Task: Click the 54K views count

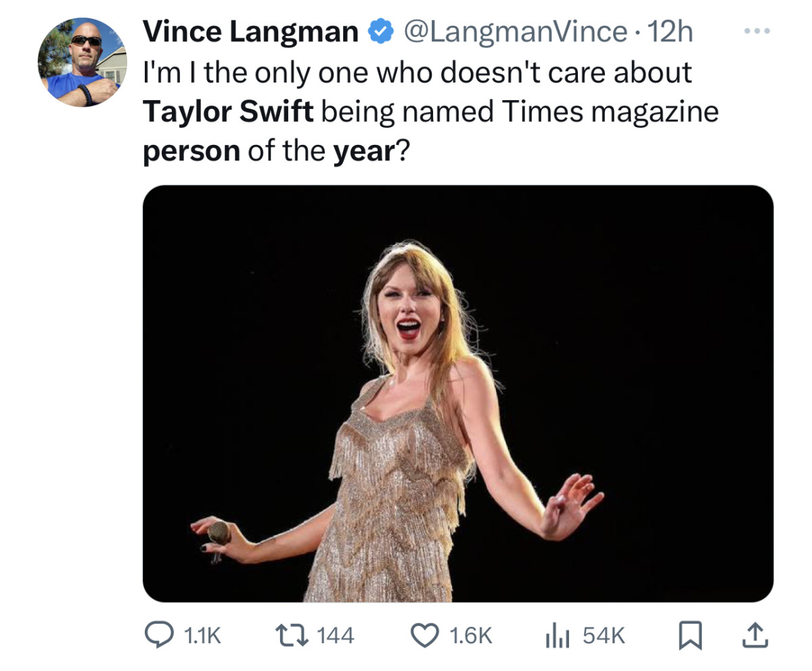Action: tap(604, 634)
